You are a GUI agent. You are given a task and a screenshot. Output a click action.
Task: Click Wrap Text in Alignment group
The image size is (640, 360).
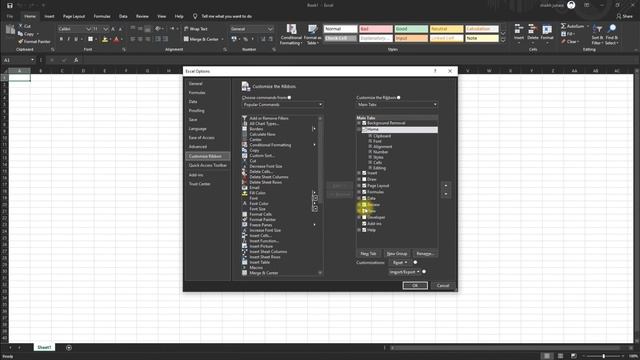click(196, 29)
